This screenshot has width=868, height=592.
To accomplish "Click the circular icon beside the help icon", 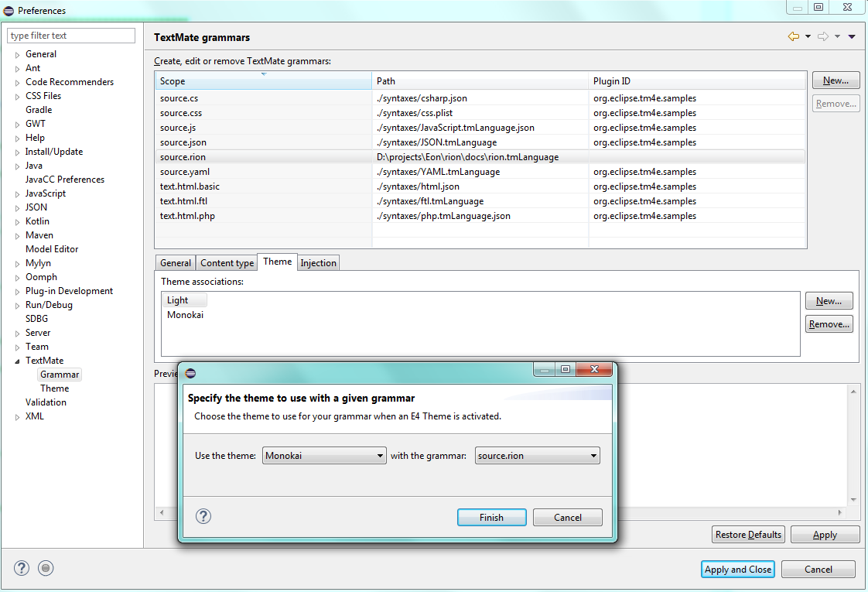I will [x=46, y=568].
